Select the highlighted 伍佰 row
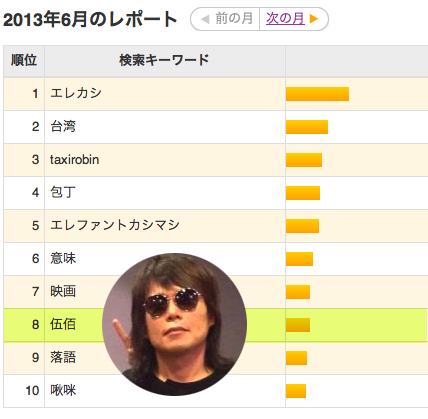 [215, 325]
